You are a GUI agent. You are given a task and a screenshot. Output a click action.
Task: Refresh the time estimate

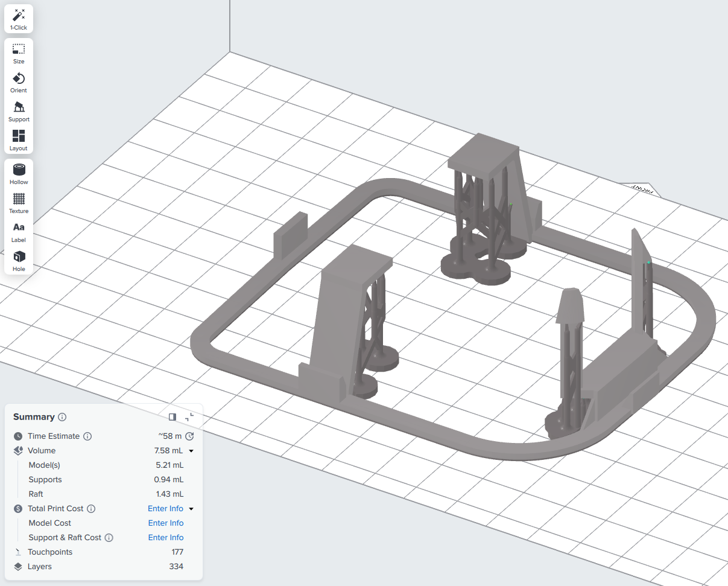point(189,436)
